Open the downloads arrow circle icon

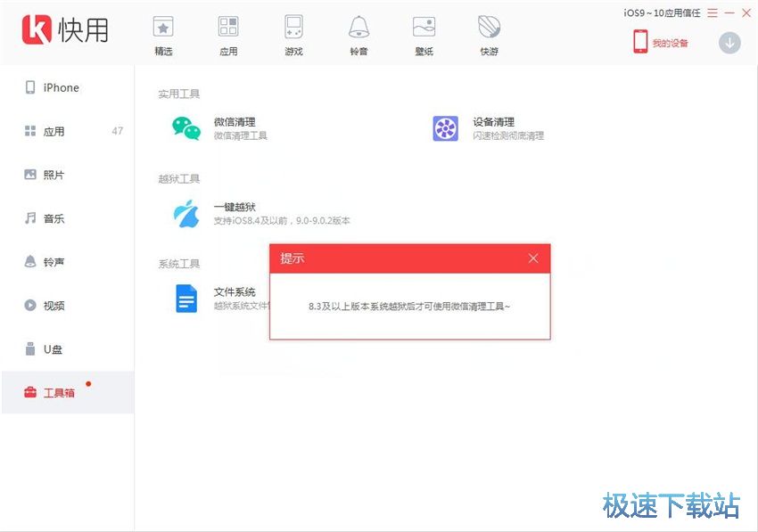[x=729, y=43]
